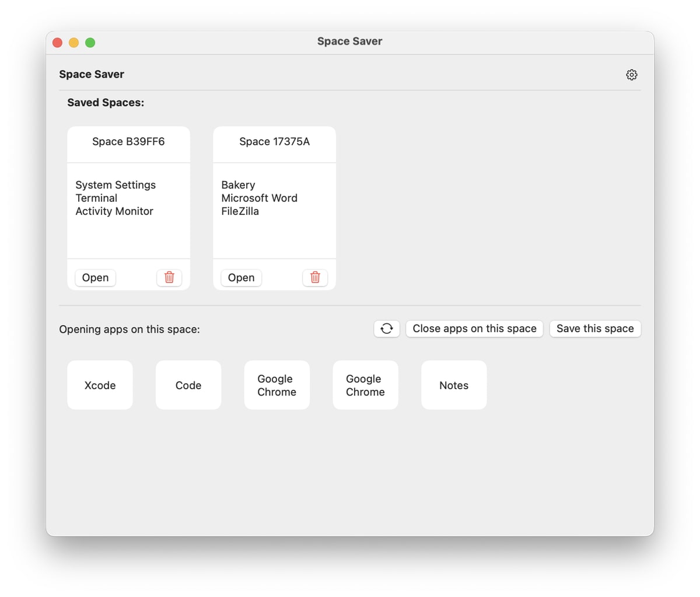Click the Space Saver app header label
Image resolution: width=700 pixels, height=597 pixels.
[91, 74]
